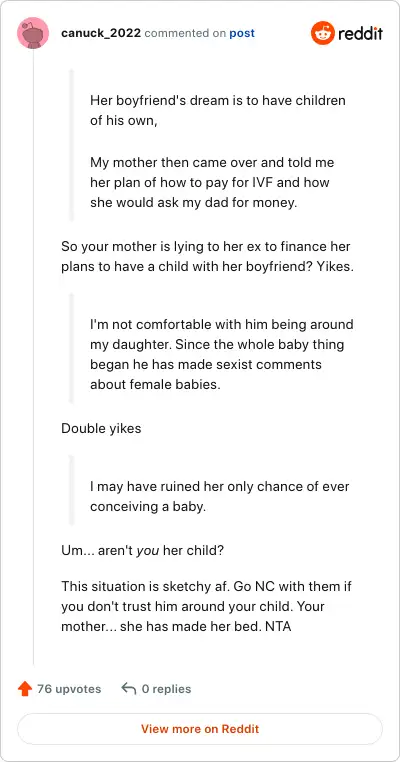Open the 'post' link in header
400x762 pixels.
point(242,34)
